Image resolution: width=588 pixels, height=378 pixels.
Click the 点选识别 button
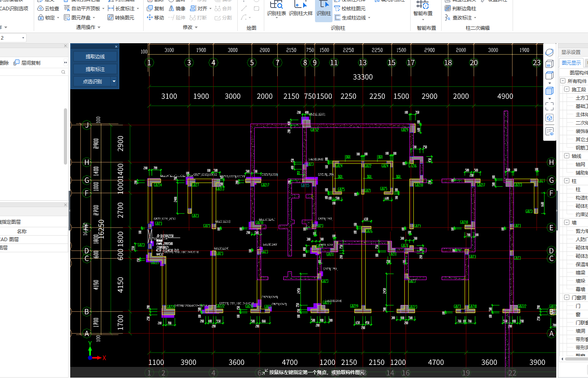[x=92, y=81]
